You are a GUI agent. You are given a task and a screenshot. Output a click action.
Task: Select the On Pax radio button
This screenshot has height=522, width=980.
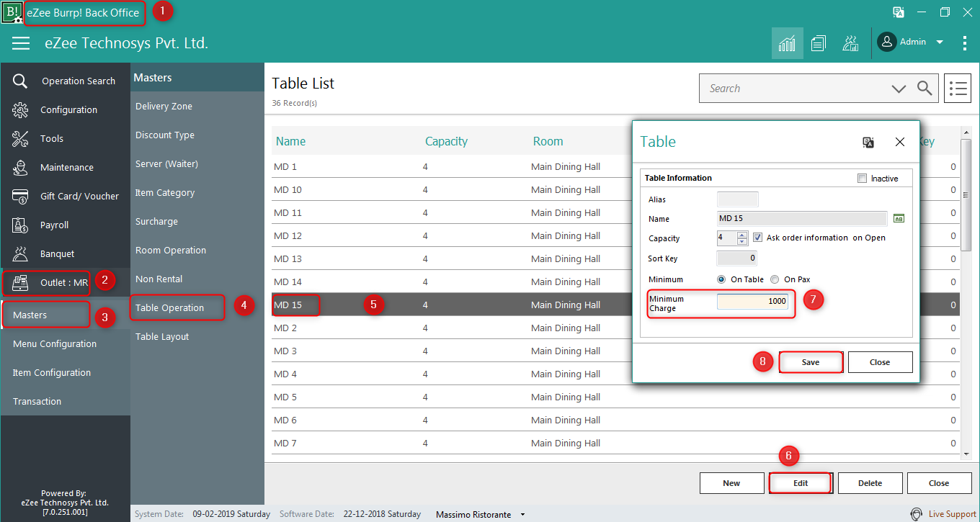pos(775,279)
